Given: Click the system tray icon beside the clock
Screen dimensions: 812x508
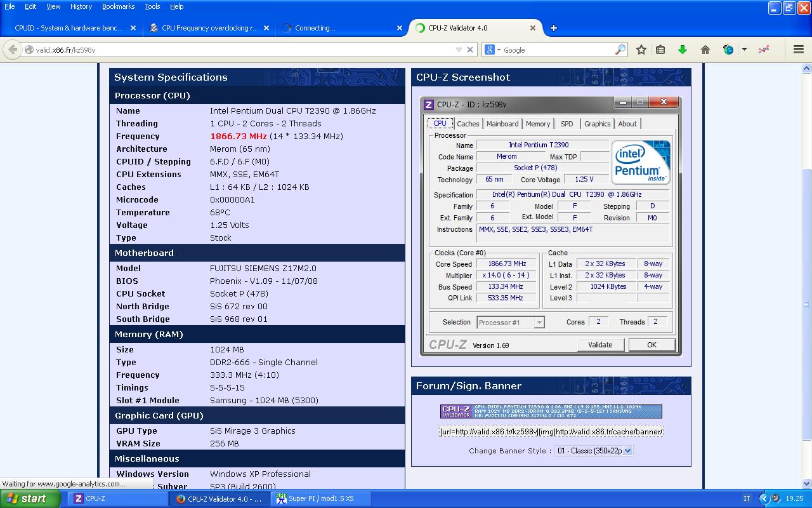Looking at the screenshot, I should pyautogui.click(x=776, y=498).
